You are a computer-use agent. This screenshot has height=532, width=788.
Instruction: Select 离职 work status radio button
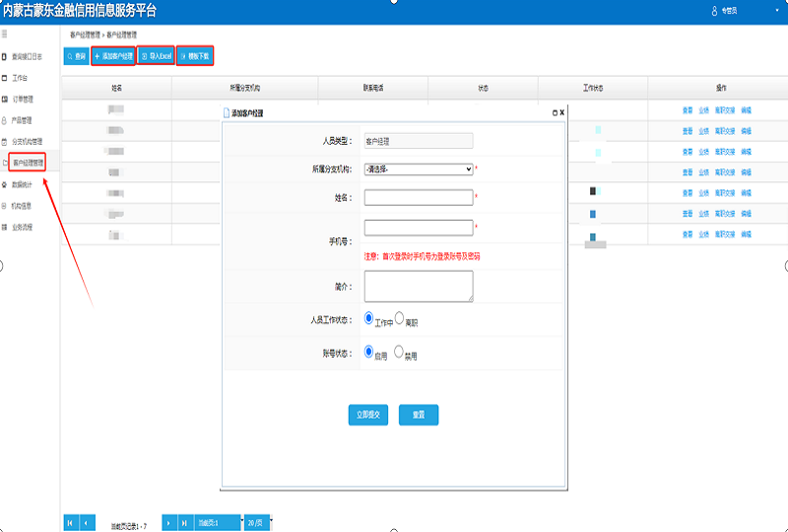pos(400,318)
